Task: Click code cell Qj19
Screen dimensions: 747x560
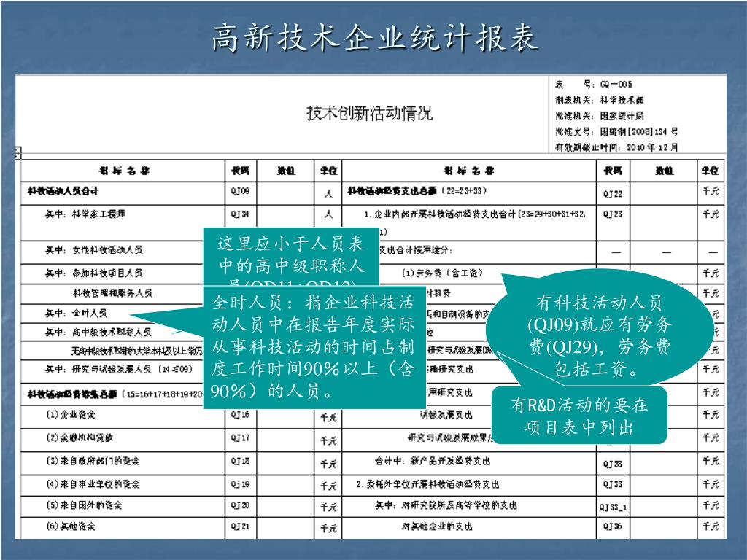Action: click(241, 484)
